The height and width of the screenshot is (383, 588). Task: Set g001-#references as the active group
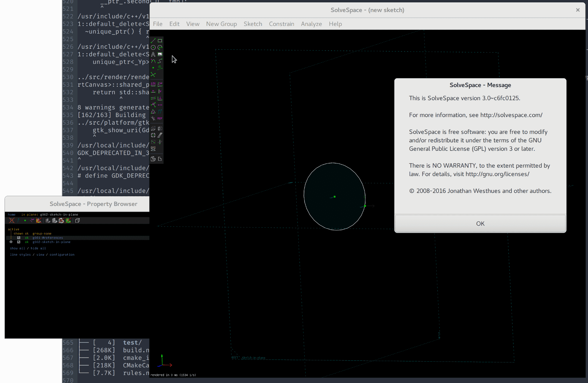[x=11, y=238]
